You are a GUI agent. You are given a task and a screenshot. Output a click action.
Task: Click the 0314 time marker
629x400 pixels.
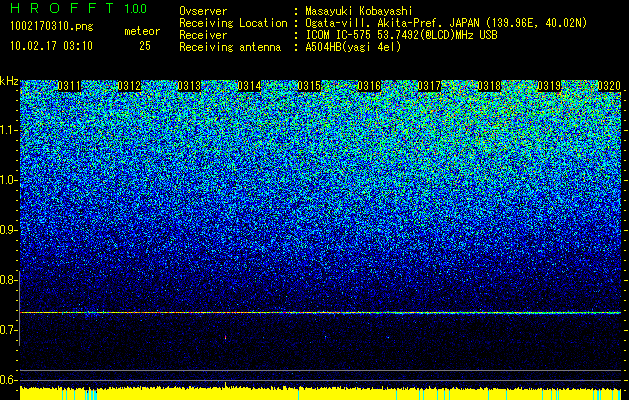249,86
